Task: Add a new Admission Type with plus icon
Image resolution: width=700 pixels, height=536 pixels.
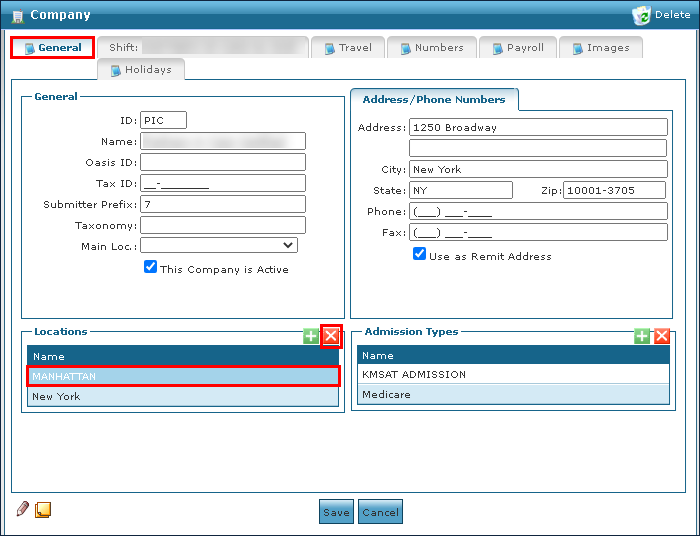Action: point(641,336)
